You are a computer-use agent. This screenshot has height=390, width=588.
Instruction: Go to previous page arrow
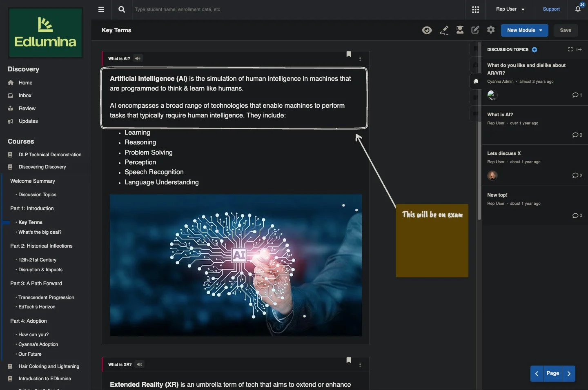click(537, 374)
